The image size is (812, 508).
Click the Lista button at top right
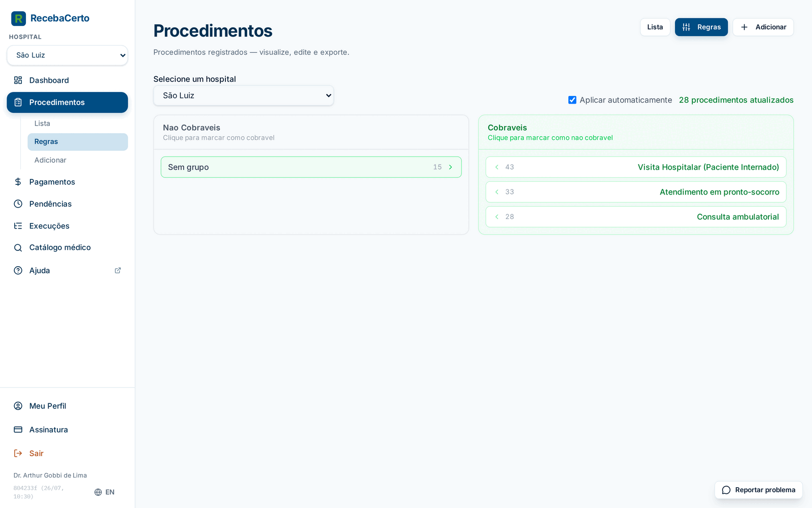[655, 27]
